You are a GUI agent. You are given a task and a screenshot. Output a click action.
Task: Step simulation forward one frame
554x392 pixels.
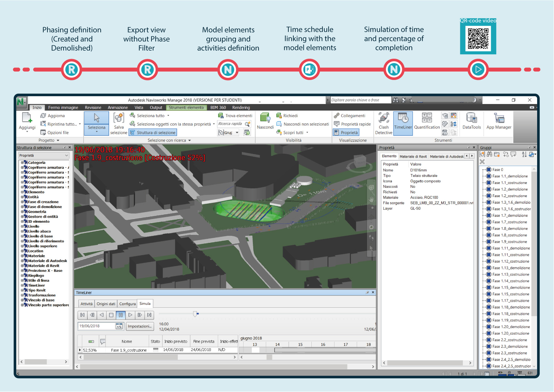(140, 315)
